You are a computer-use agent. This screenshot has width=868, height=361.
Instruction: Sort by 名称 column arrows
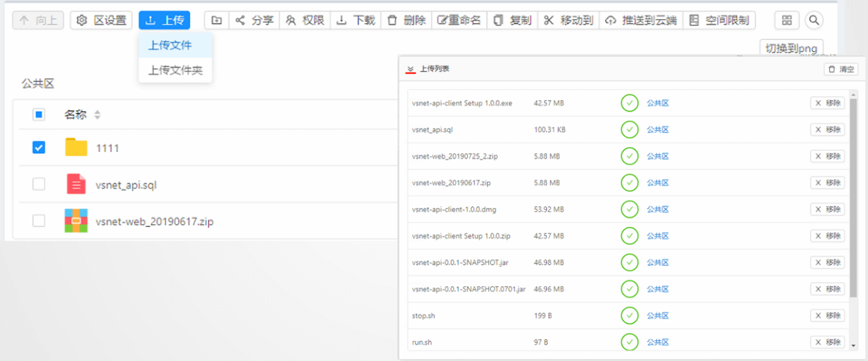click(97, 115)
